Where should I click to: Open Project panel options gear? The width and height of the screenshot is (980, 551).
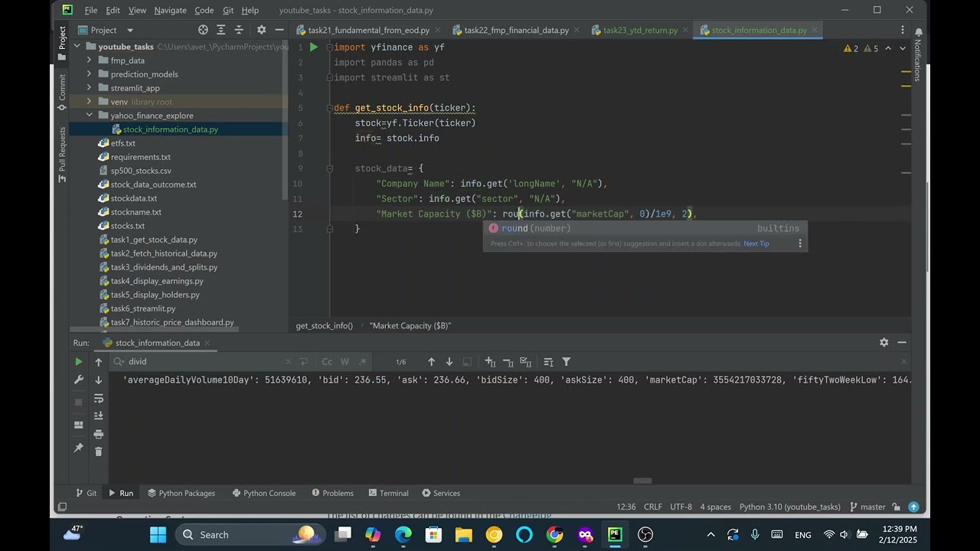point(261,30)
